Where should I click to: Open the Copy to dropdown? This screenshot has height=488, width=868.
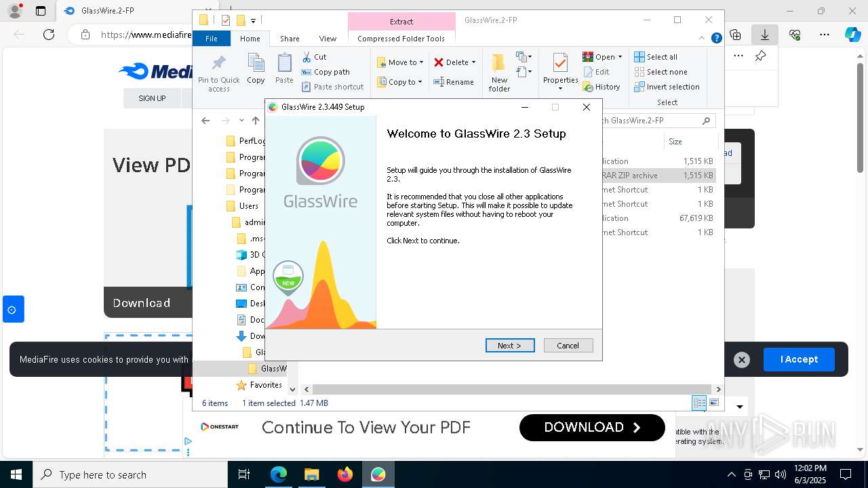(399, 82)
